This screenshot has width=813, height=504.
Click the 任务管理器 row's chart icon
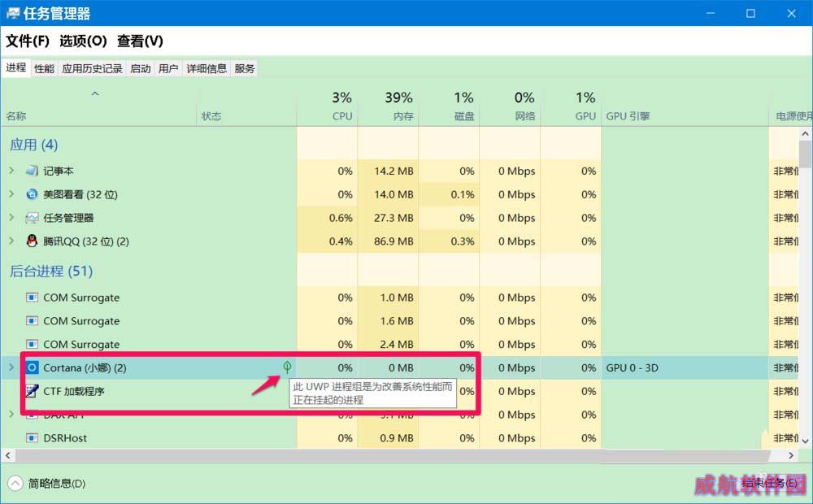coord(33,218)
